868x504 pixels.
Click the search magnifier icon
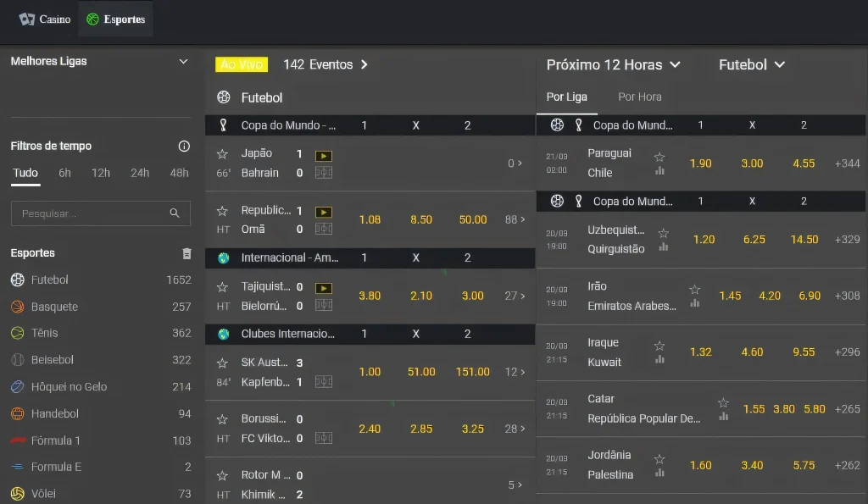click(x=175, y=213)
